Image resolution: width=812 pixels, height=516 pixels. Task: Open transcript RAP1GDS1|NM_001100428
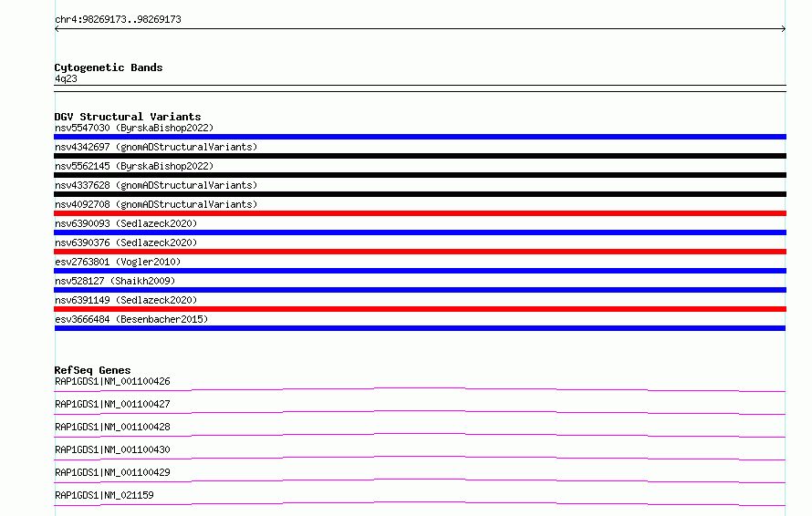point(112,427)
